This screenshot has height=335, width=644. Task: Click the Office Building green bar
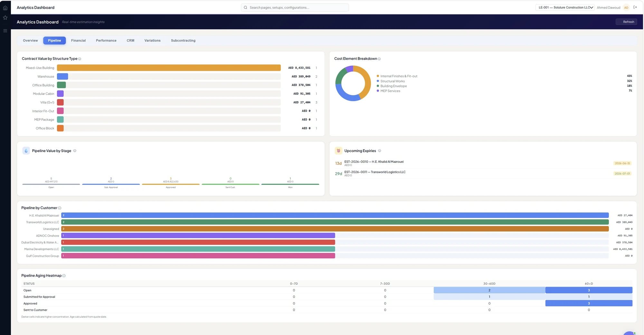pos(61,85)
